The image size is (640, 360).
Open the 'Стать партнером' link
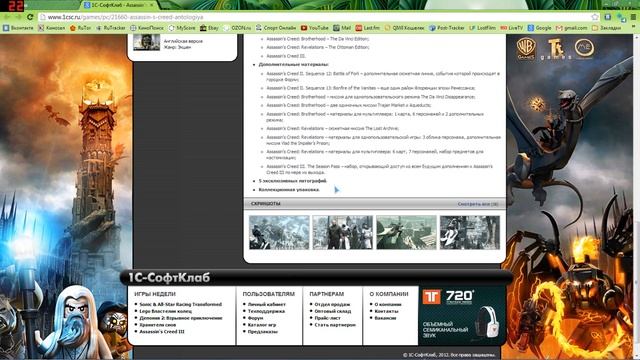click(x=335, y=325)
